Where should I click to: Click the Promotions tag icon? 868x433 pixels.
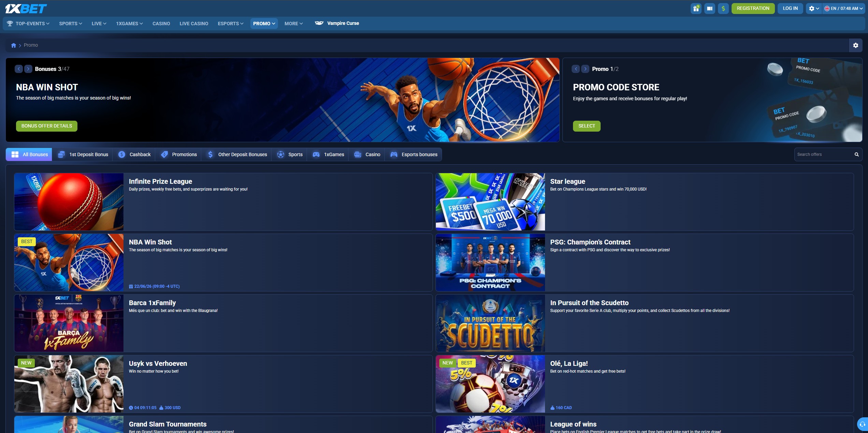tap(164, 154)
